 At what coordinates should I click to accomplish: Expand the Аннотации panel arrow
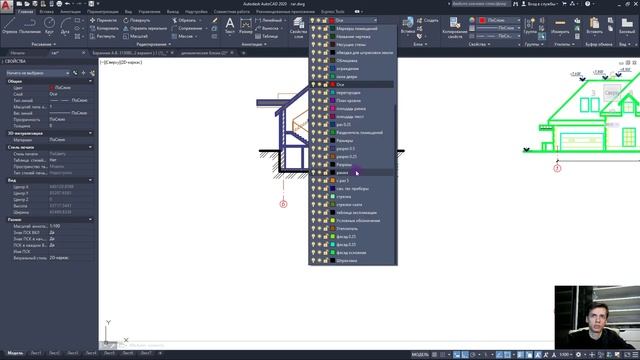pos(264,44)
